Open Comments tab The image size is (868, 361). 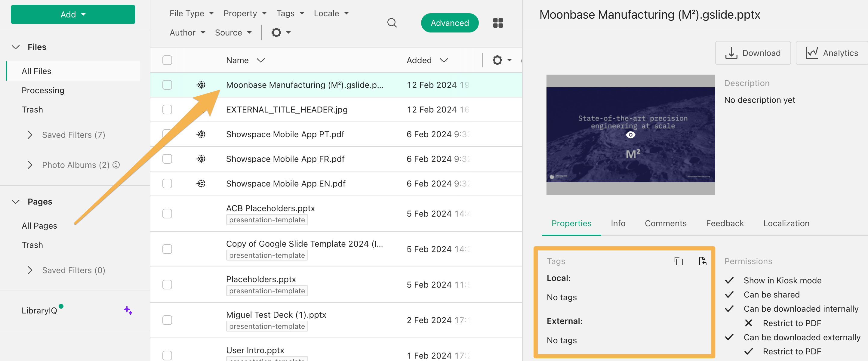click(666, 223)
